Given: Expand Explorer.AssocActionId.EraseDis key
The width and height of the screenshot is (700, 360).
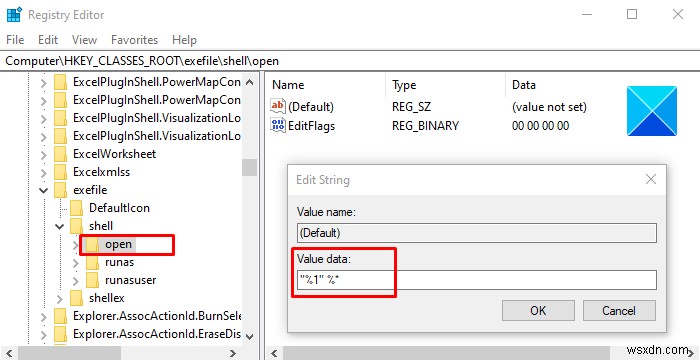Looking at the screenshot, I should pyautogui.click(x=43, y=335).
